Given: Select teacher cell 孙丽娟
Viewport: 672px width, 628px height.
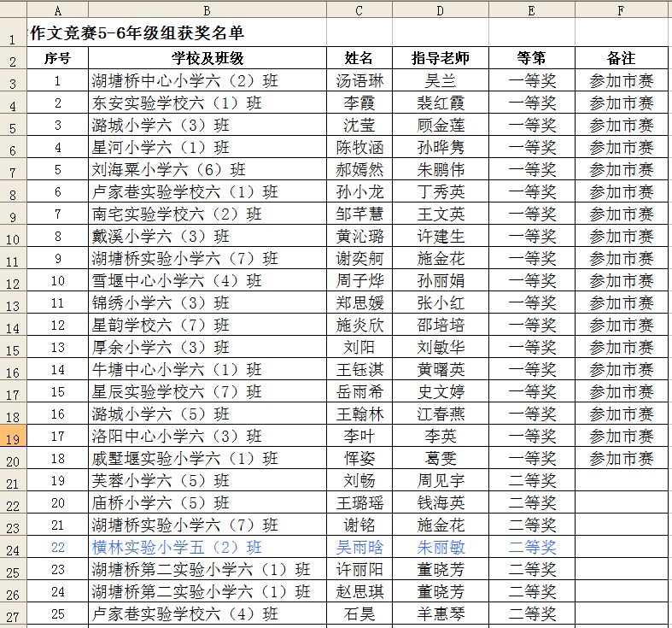Looking at the screenshot, I should pyautogui.click(x=440, y=280).
